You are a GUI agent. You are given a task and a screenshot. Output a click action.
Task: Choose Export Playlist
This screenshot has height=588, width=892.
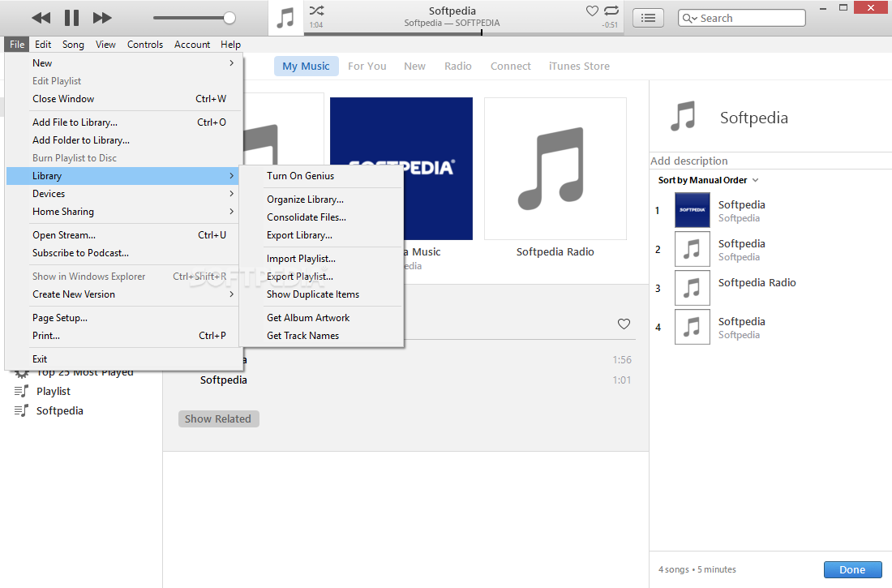(321, 276)
